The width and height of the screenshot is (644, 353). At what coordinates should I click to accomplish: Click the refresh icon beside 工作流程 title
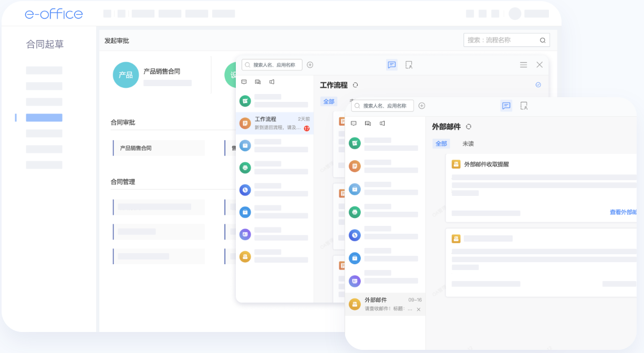355,85
